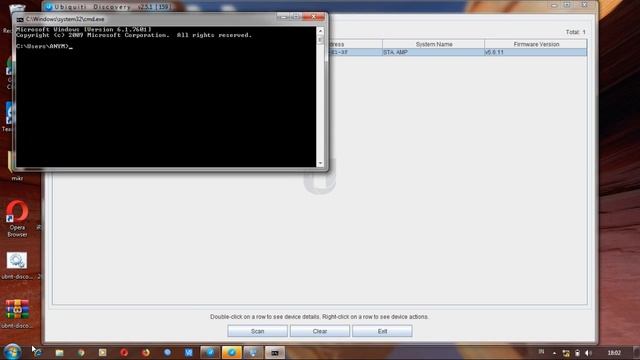Open Internet Explorer from the taskbar
Screen dimensions: 640x360
pyautogui.click(x=38, y=352)
